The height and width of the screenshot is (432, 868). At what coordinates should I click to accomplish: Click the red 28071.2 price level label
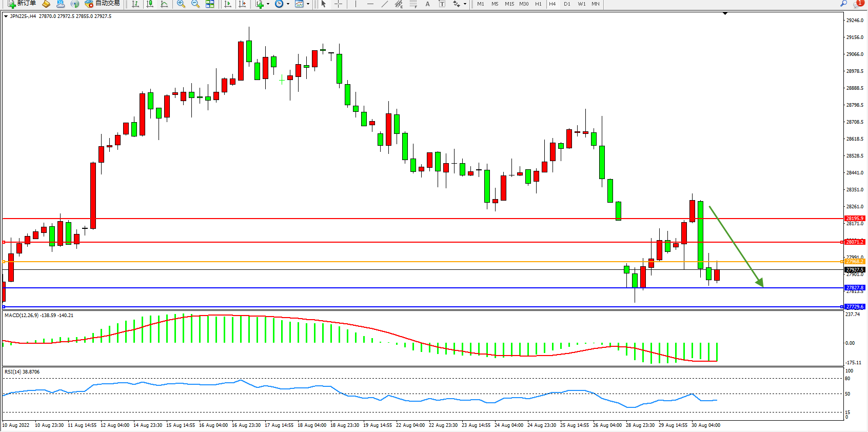(854, 242)
